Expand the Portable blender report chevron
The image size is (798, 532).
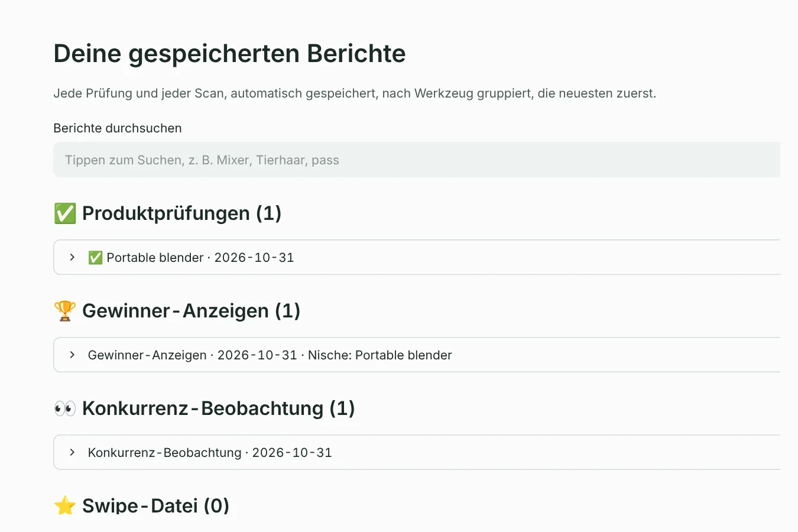pyautogui.click(x=72, y=257)
